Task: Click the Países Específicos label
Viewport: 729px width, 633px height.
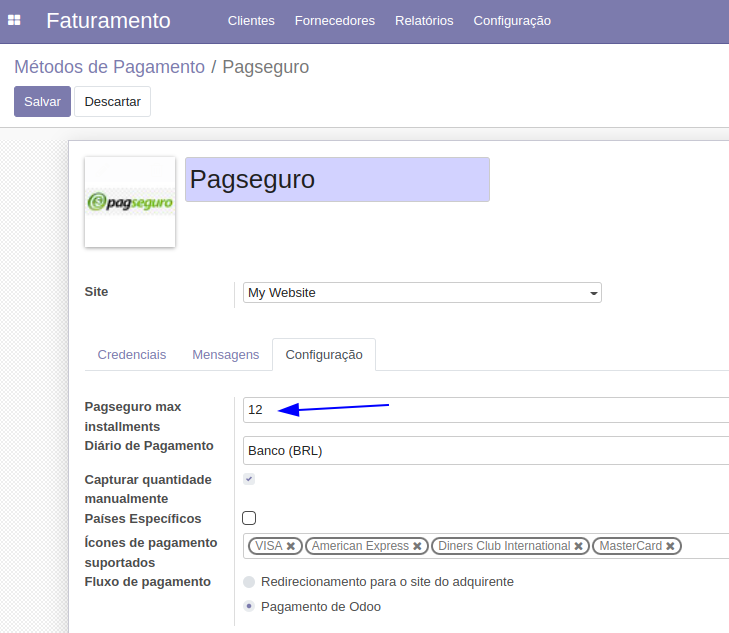Action: pos(143,519)
